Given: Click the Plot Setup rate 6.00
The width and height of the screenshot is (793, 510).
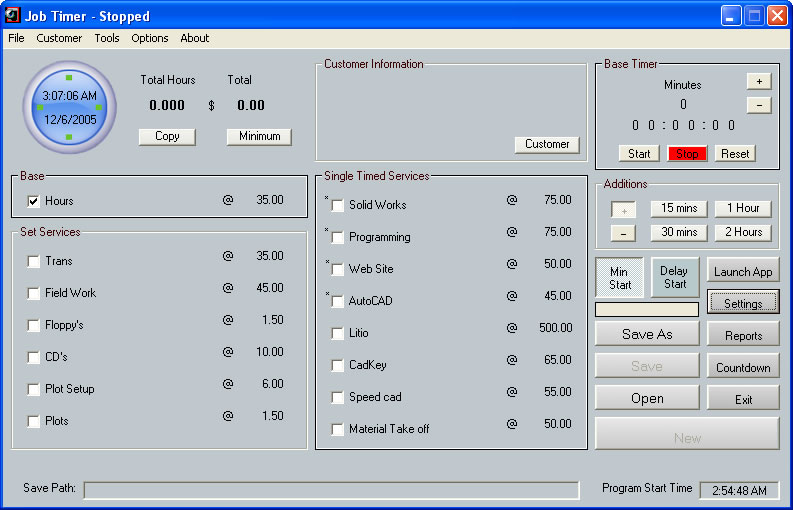Looking at the screenshot, I should click(x=273, y=384).
